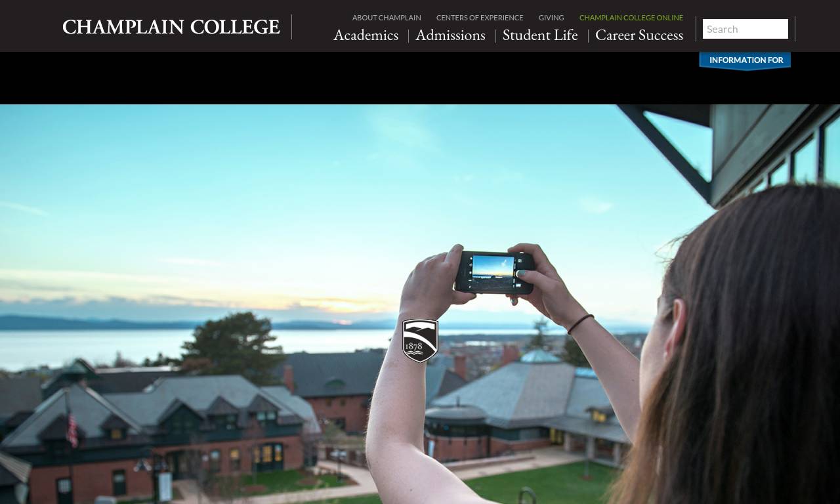Expand the Information For dropdown tab
This screenshot has height=504, width=840.
point(745,60)
